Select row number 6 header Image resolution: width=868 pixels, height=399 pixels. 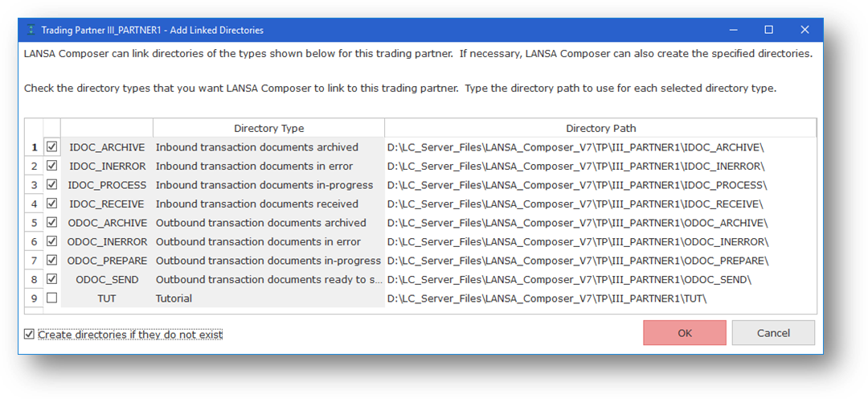(x=34, y=241)
